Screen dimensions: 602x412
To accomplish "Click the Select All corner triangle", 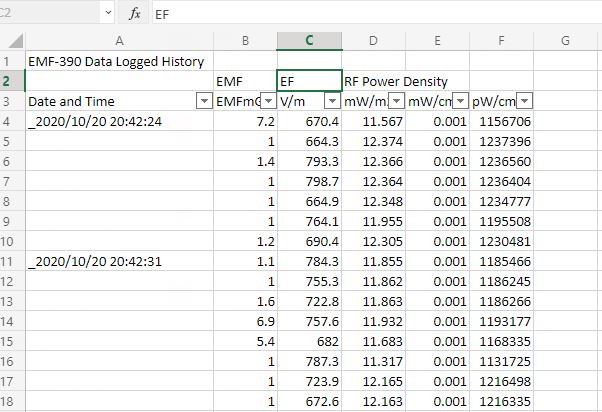I will pos(15,40).
